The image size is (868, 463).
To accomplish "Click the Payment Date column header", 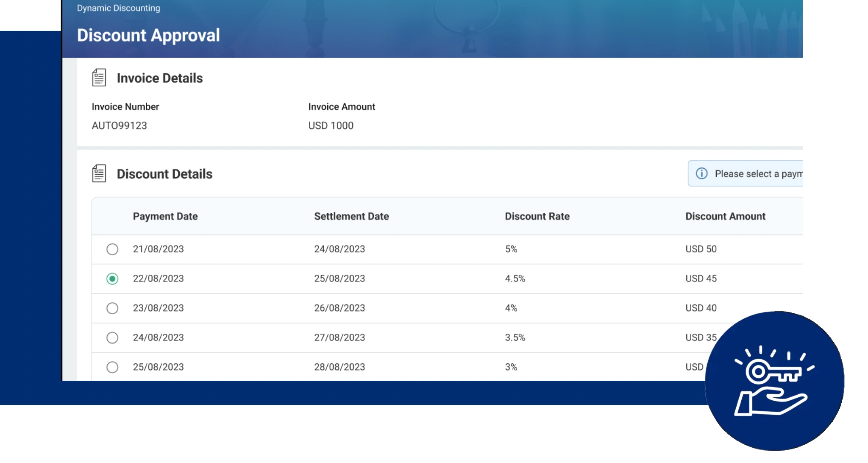I will click(x=165, y=216).
